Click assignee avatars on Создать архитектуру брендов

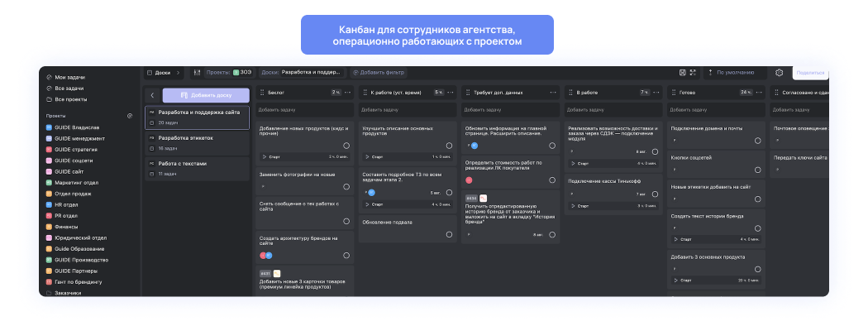pyautogui.click(x=266, y=256)
